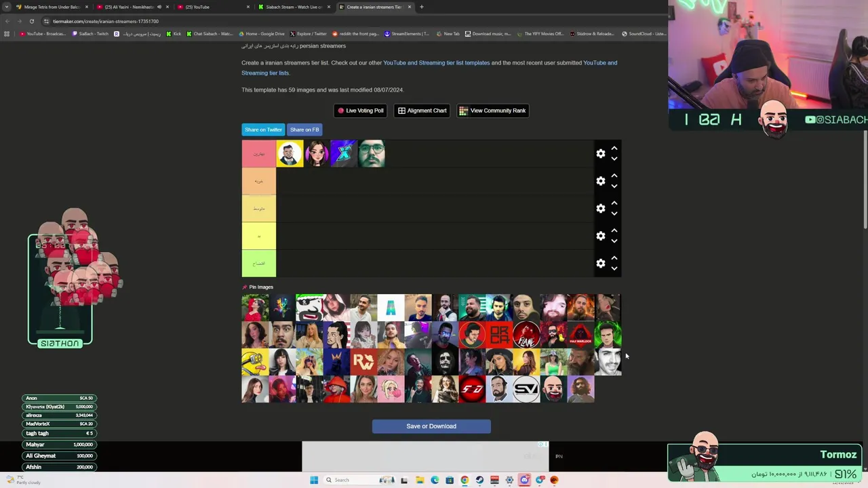868x488 pixels.
Task: Click the green bottom tier label
Action: (x=259, y=263)
